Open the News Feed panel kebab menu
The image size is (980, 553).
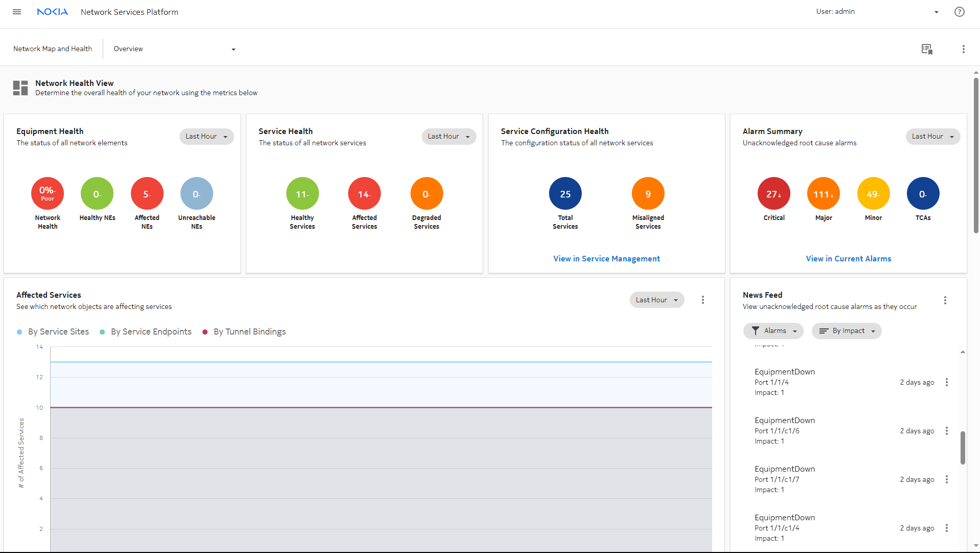(x=945, y=300)
